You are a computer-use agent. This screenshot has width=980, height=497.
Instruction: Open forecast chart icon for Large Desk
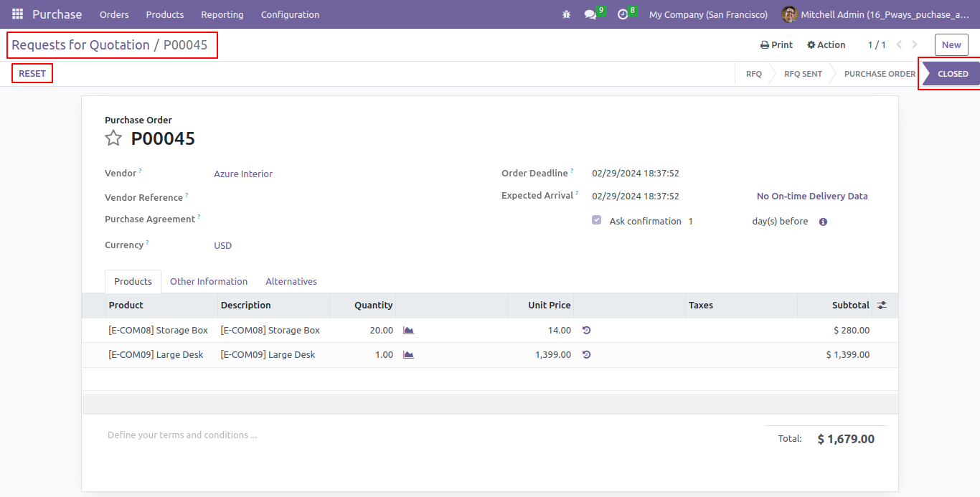click(x=408, y=355)
